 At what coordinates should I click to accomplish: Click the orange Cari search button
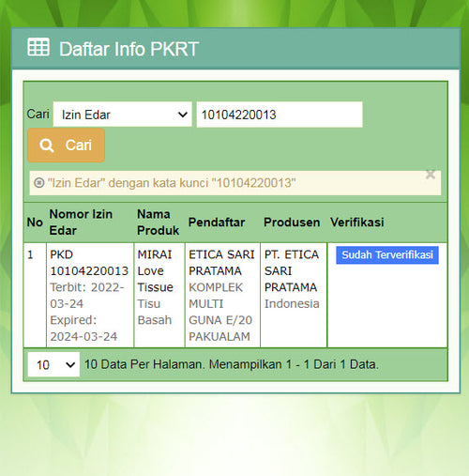tap(66, 146)
